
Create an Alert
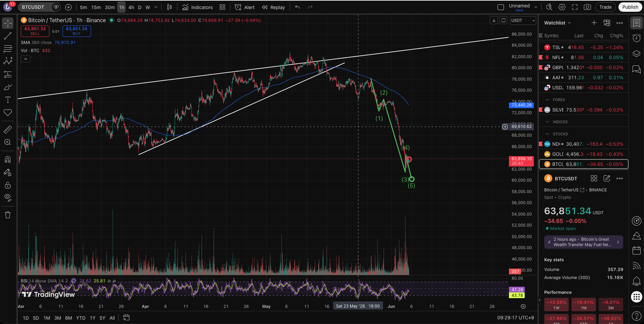tap(245, 7)
